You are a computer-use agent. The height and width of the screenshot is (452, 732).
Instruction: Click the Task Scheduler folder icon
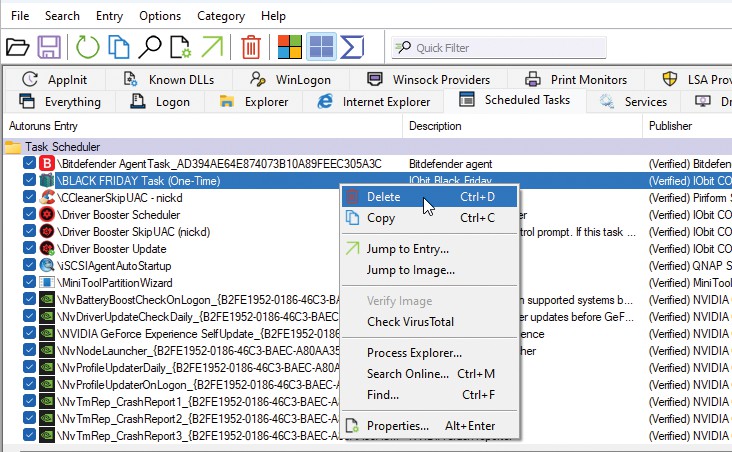pos(13,147)
